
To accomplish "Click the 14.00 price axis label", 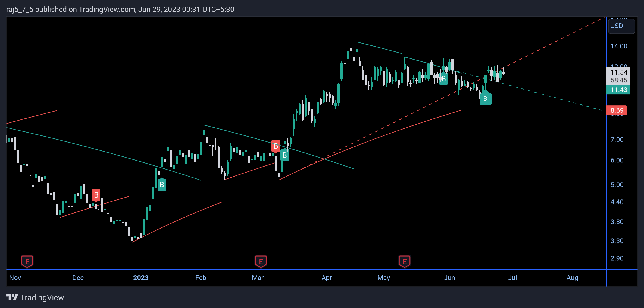I will pyautogui.click(x=619, y=46).
